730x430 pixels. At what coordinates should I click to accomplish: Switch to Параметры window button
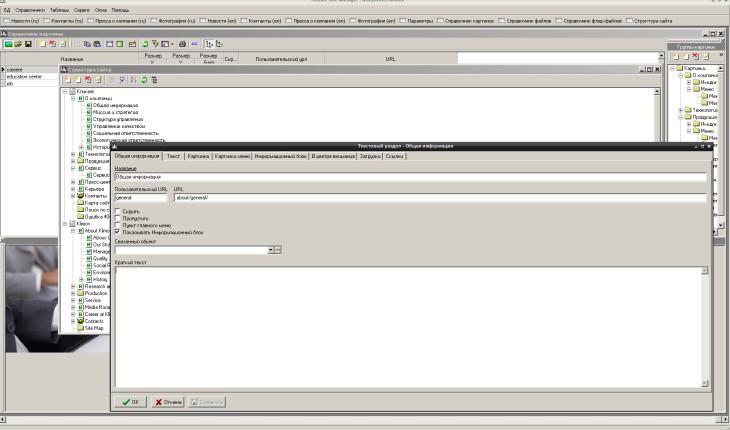coord(417,21)
